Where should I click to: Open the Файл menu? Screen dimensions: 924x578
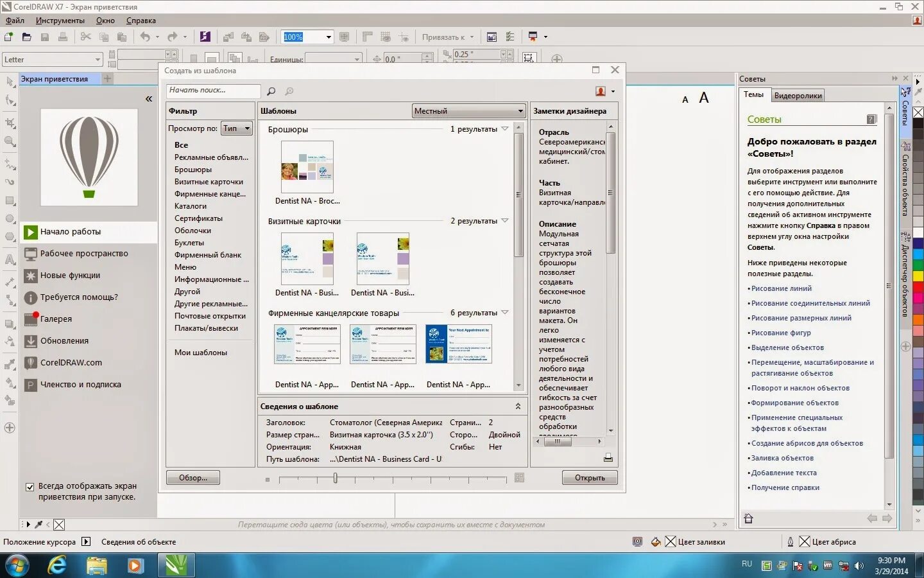click(15, 21)
